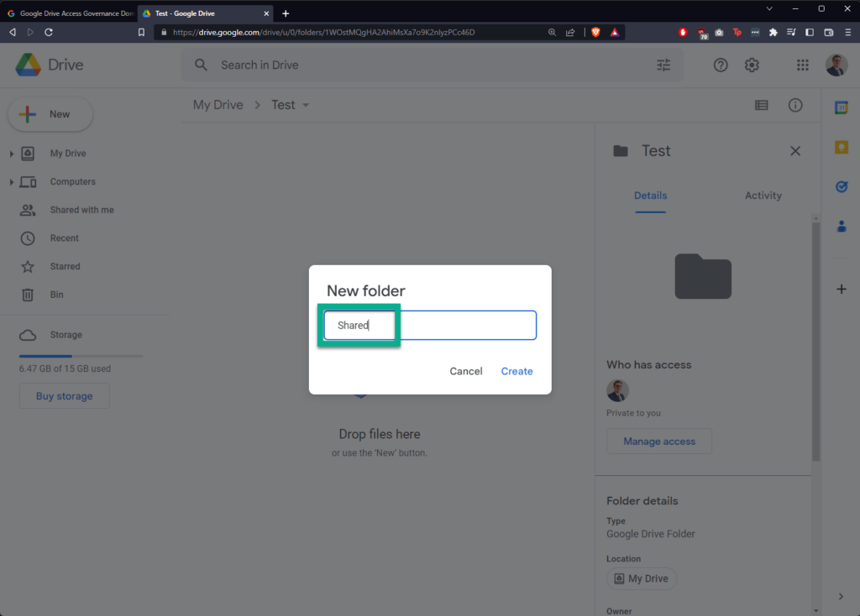The height and width of the screenshot is (616, 860).
Task: Close the Test - Google Drive tab
Action: coord(266,13)
